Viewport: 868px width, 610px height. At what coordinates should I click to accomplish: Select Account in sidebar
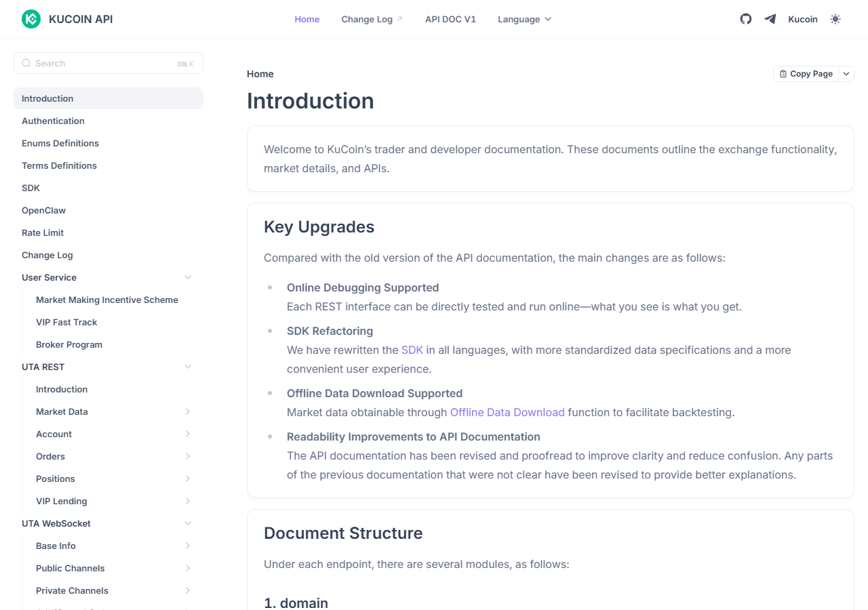[54, 434]
